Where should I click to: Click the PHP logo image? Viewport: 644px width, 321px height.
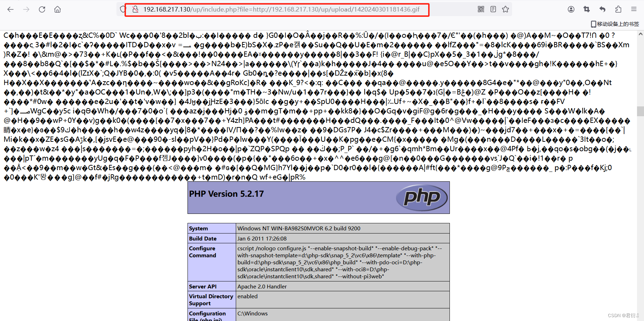coord(422,198)
